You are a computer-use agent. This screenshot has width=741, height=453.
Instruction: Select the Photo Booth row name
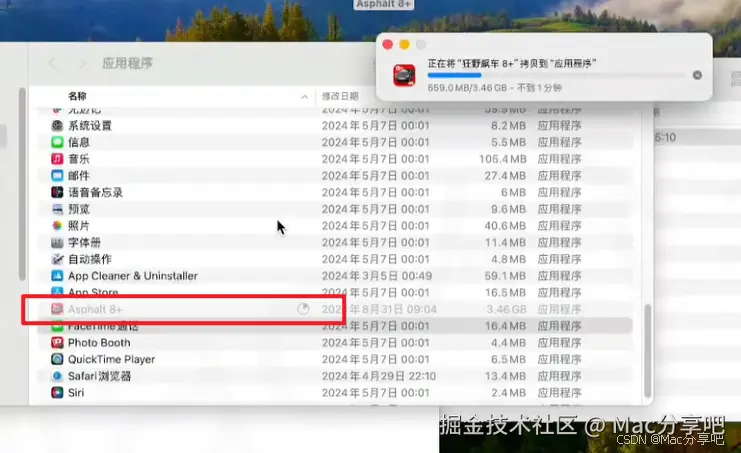tap(99, 342)
